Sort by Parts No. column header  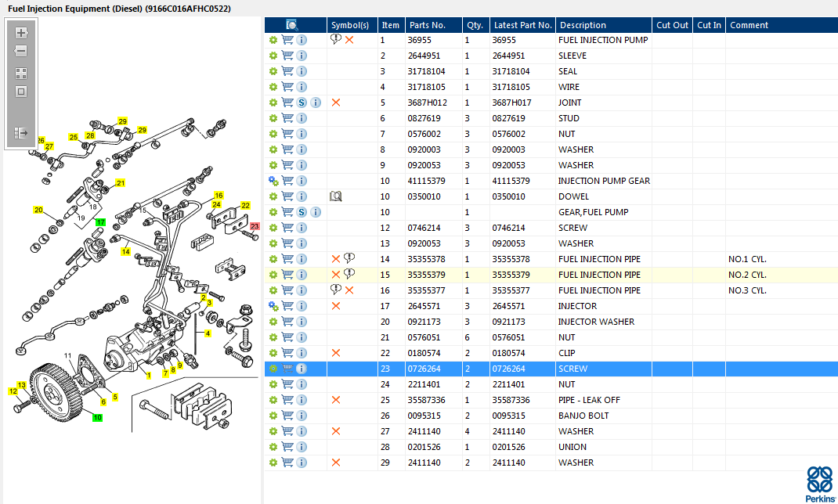(433, 25)
